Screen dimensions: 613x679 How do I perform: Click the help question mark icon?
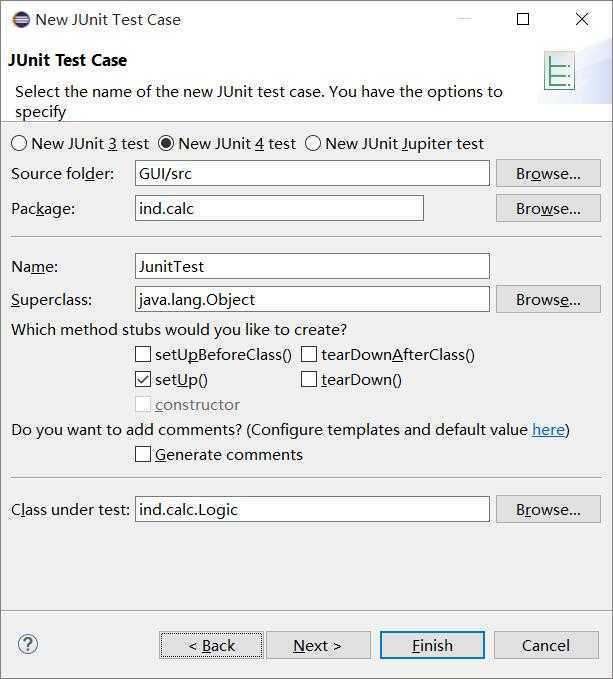[28, 645]
